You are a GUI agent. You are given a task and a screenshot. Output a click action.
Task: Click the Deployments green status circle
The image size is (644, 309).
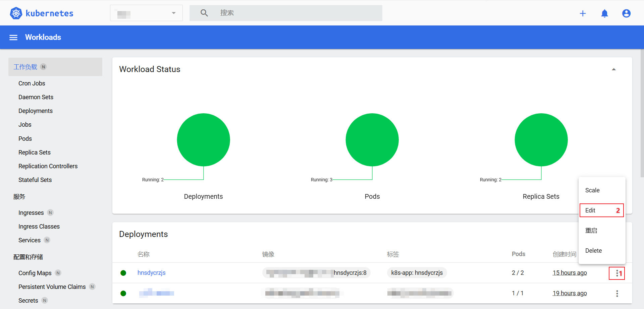coord(203,140)
